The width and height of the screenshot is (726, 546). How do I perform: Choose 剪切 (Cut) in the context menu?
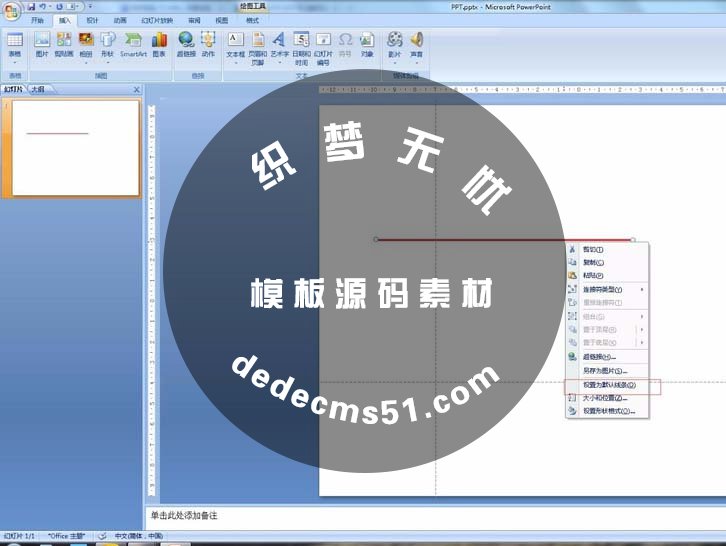point(607,249)
